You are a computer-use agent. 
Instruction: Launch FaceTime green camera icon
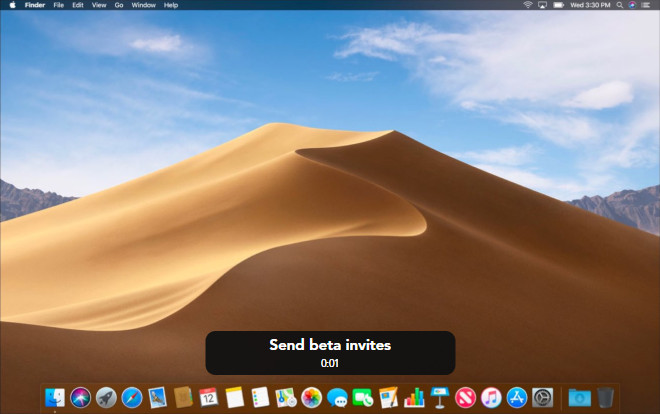[x=362, y=398]
